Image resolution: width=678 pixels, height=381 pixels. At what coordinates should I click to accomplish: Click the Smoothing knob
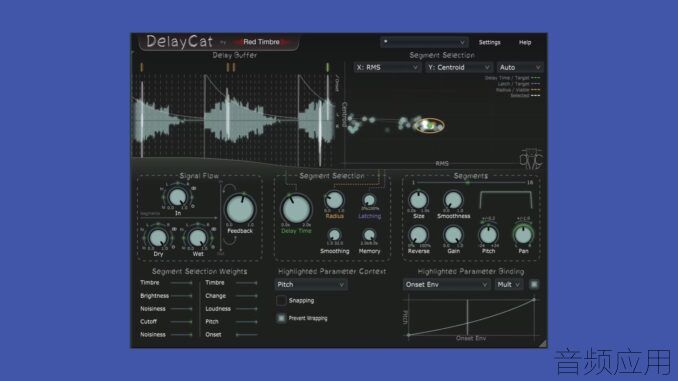[334, 235]
